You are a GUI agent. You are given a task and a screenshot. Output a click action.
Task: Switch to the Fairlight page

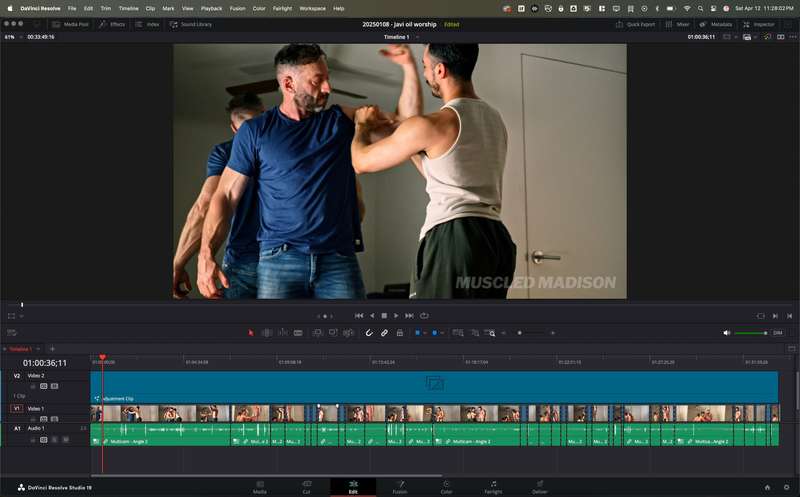(x=493, y=486)
